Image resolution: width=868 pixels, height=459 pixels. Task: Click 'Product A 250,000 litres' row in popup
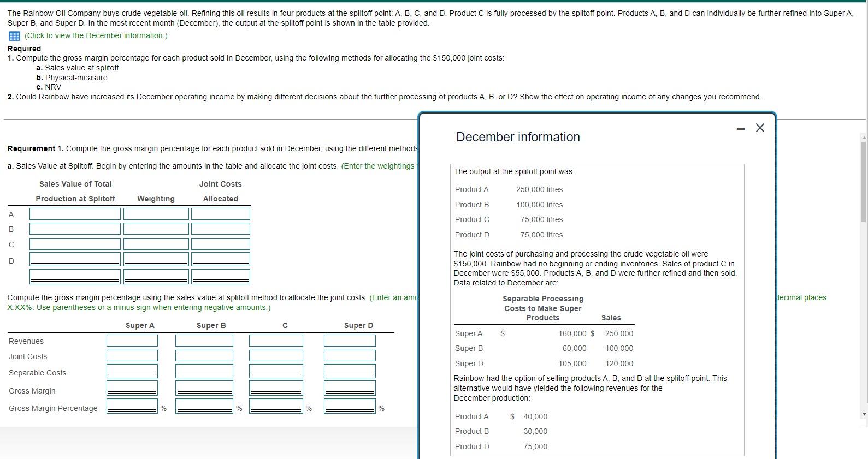(x=509, y=189)
